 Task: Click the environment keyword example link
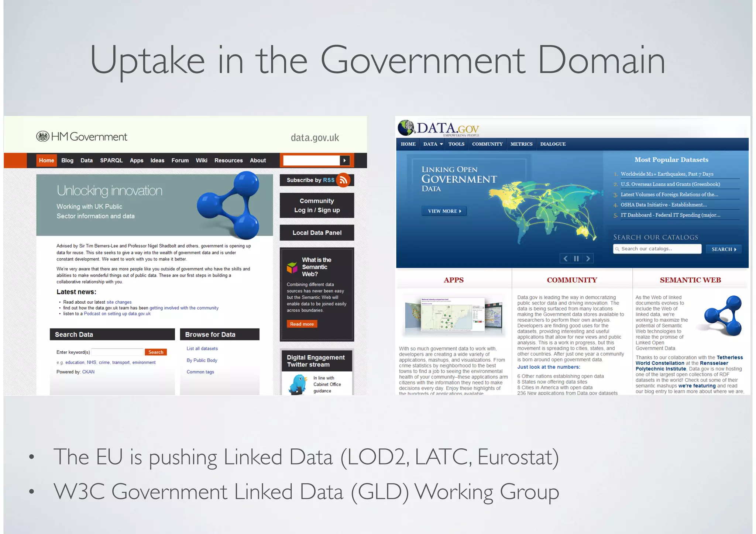(x=144, y=363)
